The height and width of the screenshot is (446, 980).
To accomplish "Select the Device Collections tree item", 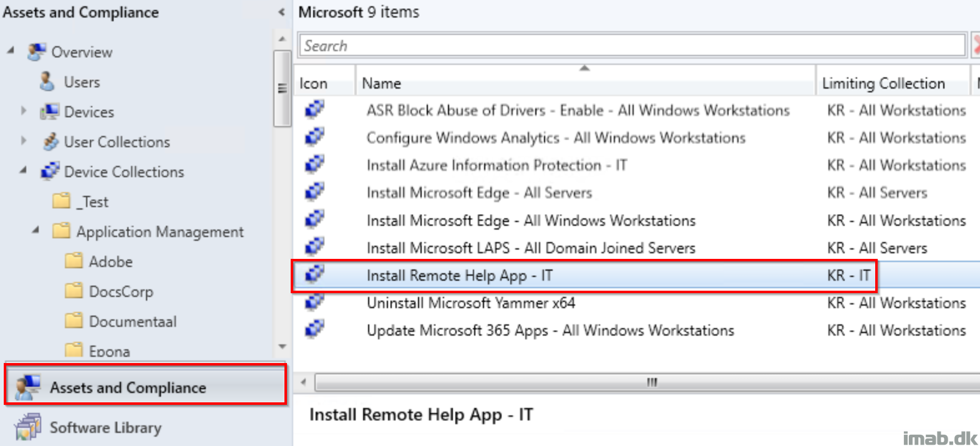I will click(x=124, y=172).
